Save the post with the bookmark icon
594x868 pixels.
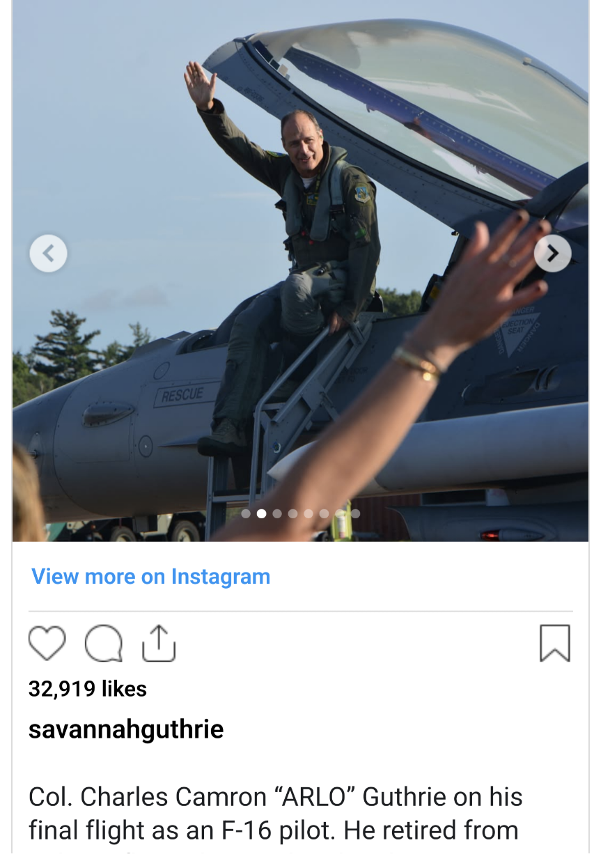click(555, 643)
